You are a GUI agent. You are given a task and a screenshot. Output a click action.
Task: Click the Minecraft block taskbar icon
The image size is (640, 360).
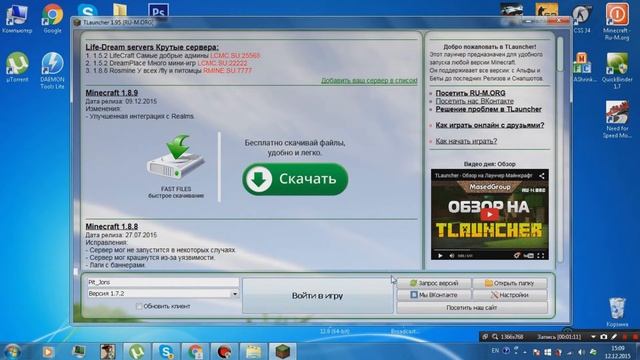click(x=282, y=351)
